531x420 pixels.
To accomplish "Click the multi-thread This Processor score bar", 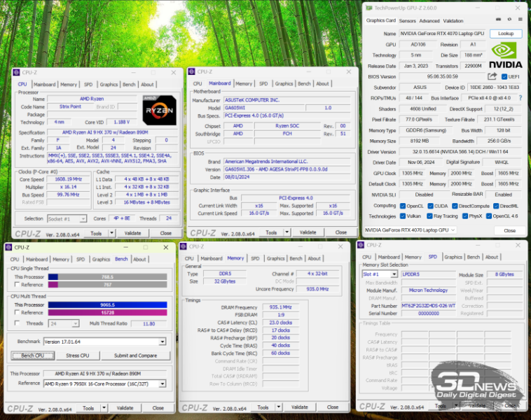I will pyautogui.click(x=106, y=304).
